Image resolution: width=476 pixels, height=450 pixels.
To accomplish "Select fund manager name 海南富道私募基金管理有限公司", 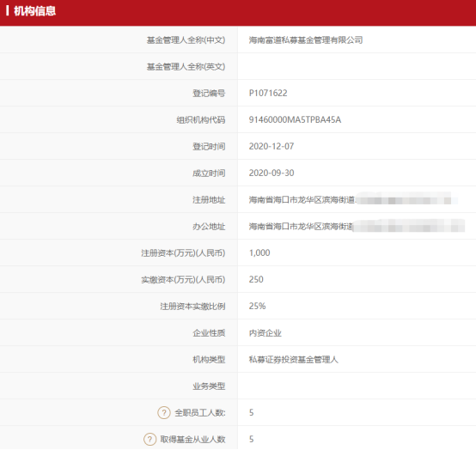I will click(x=306, y=40).
